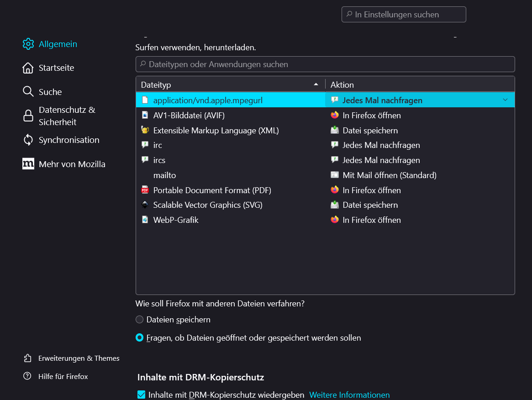The image size is (532, 400).
Task: Click the AV1-Bilddatei (AVIF) file icon
Action: 145,115
